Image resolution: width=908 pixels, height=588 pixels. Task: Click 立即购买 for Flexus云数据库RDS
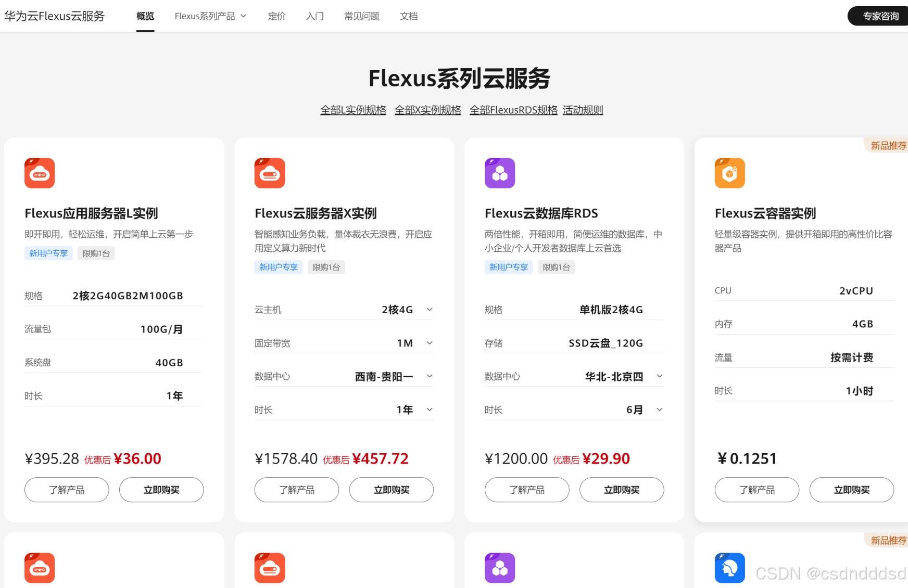point(622,490)
